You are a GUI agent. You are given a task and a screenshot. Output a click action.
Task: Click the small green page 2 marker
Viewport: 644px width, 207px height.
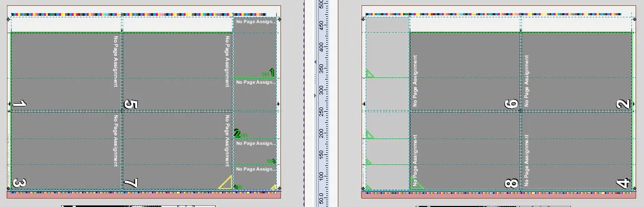(x=237, y=134)
